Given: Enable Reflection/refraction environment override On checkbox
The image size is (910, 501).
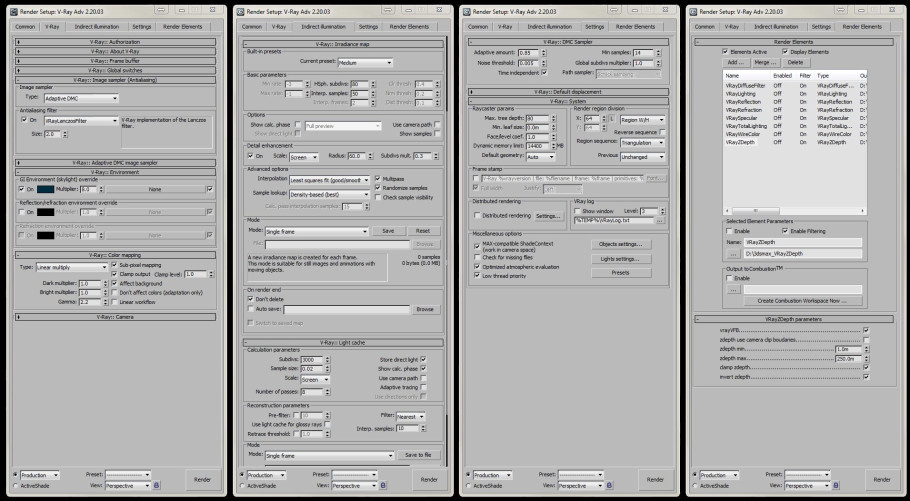Looking at the screenshot, I should point(22,212).
